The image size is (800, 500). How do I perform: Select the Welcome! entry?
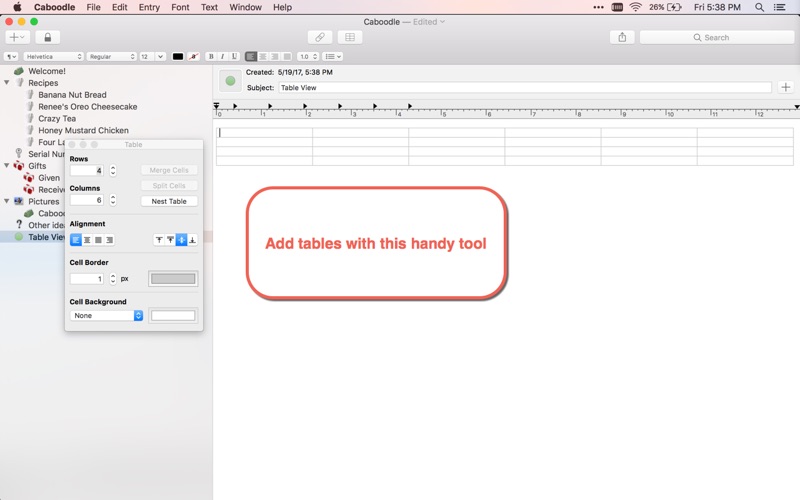(47, 71)
